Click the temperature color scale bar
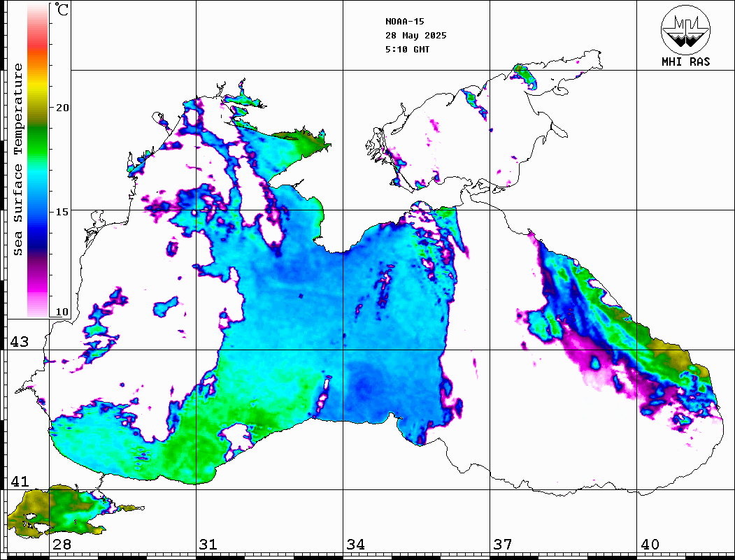735x560 pixels. [38, 161]
